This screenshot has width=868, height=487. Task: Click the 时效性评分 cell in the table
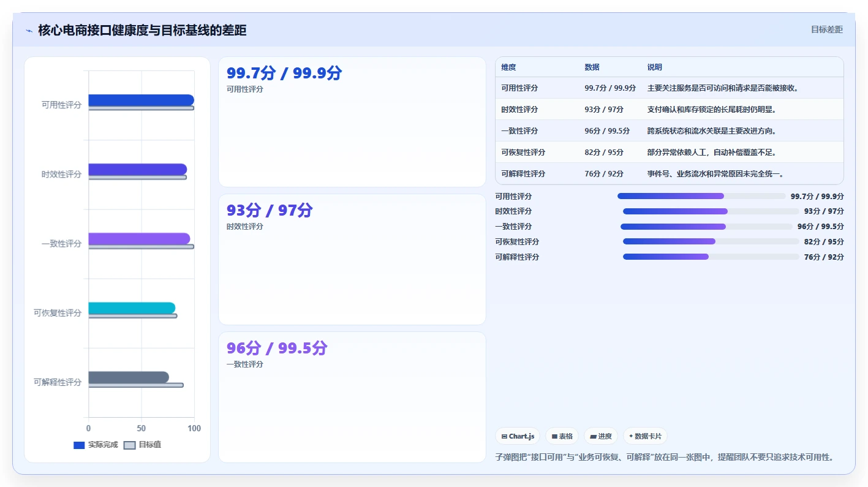click(x=519, y=110)
